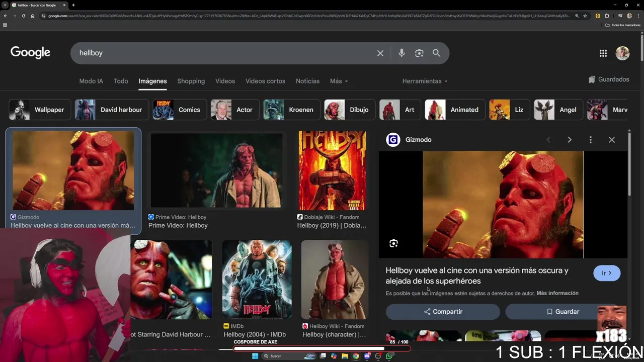Submit search using the magnifier icon
Viewport: 644px width, 362px height.
(x=436, y=53)
